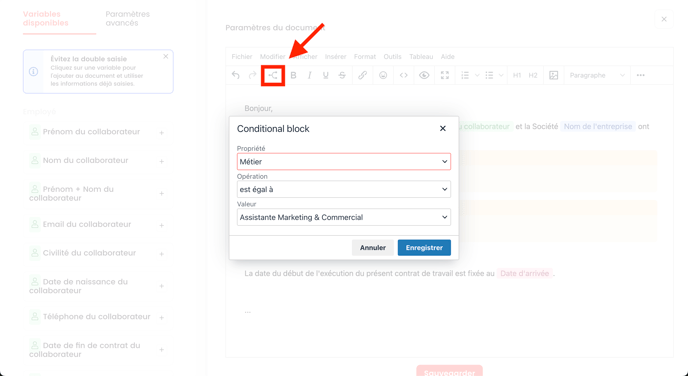Open the Modifier menu
The image size is (688, 376).
[x=272, y=57]
